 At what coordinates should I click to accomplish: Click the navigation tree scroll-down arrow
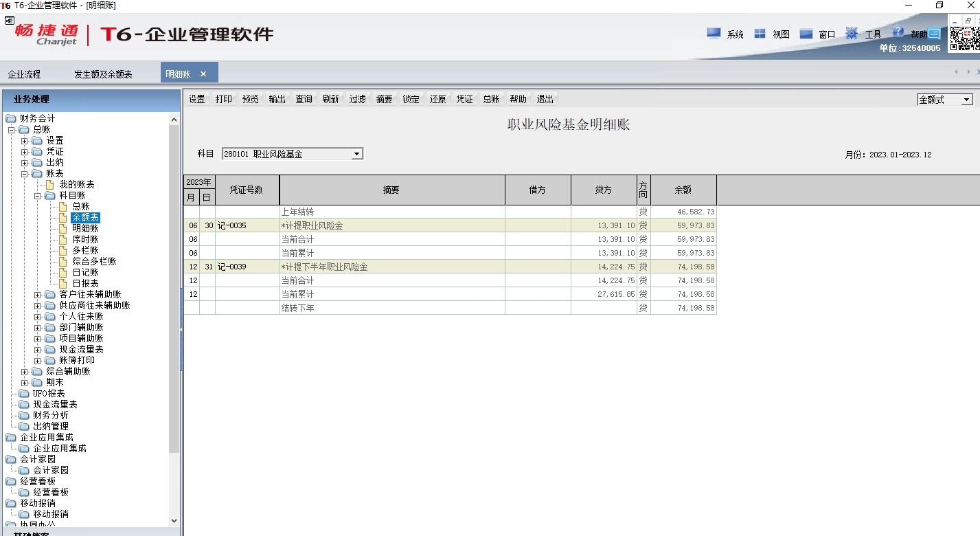(174, 521)
